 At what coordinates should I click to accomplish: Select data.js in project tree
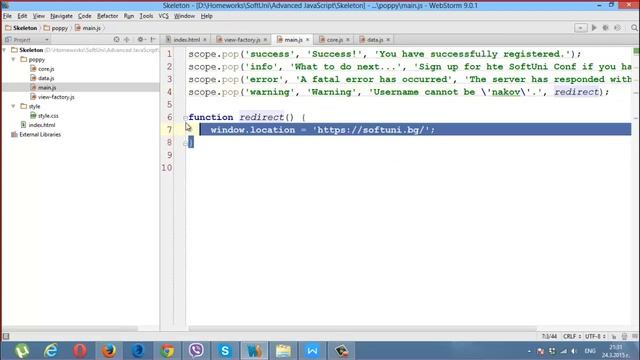[x=42, y=78]
